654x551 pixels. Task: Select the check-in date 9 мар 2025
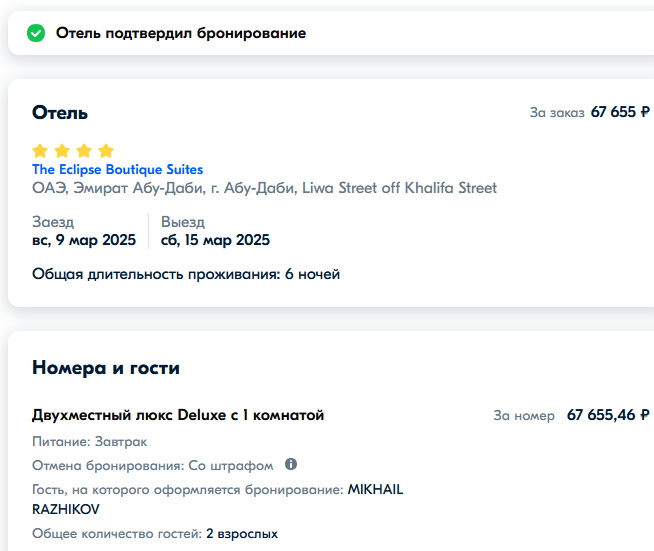(x=84, y=240)
